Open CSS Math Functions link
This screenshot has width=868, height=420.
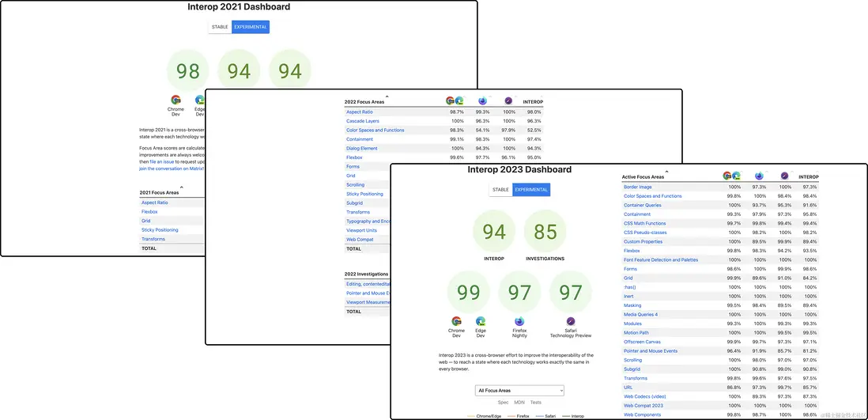[x=645, y=223]
